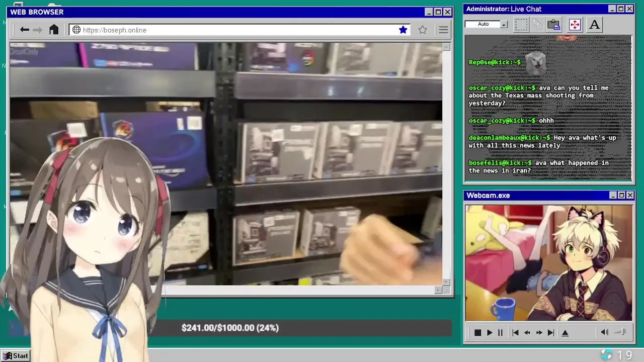This screenshot has height=362, width=644.
Task: Go back in the web browser
Action: [x=24, y=30]
